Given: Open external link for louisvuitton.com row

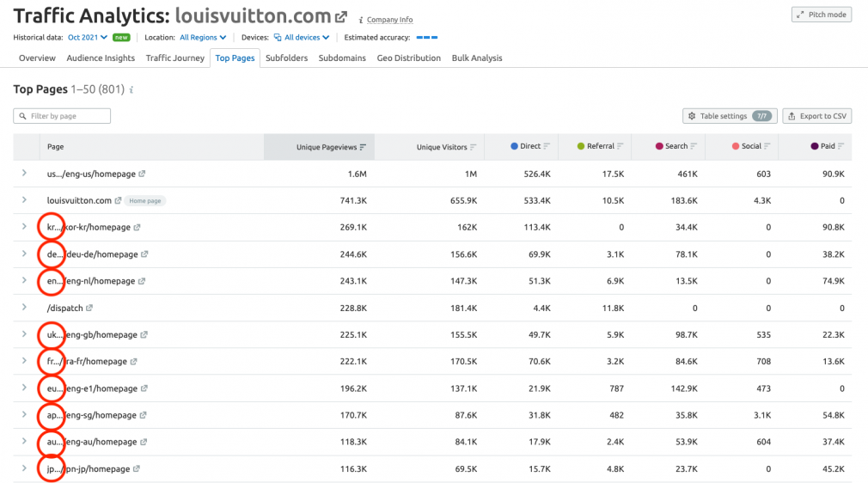Looking at the screenshot, I should (118, 200).
